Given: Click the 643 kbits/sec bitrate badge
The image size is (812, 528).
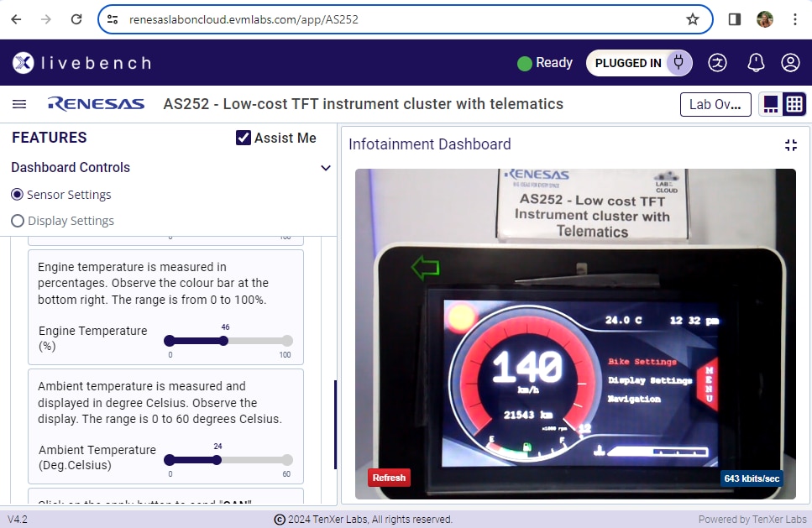Looking at the screenshot, I should pos(752,478).
